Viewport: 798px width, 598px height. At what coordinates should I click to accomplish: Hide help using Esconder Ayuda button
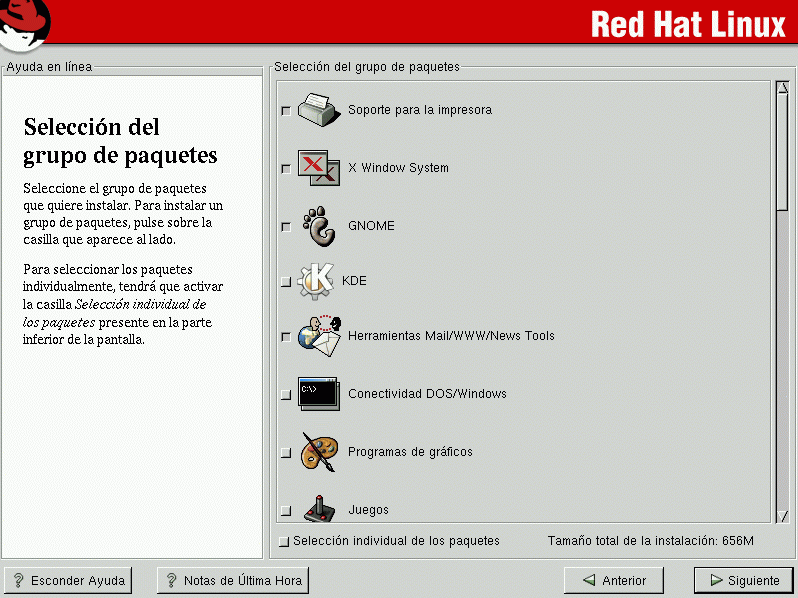pos(68,580)
